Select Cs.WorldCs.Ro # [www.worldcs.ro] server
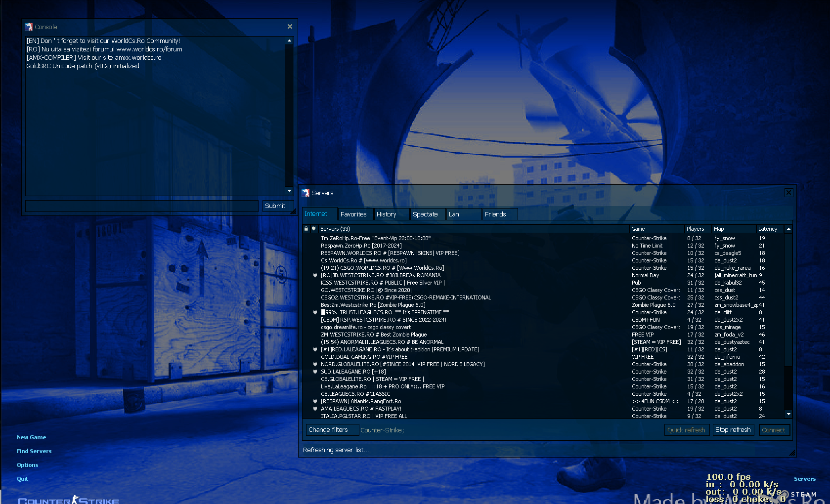830x504 pixels. pyautogui.click(x=543, y=260)
